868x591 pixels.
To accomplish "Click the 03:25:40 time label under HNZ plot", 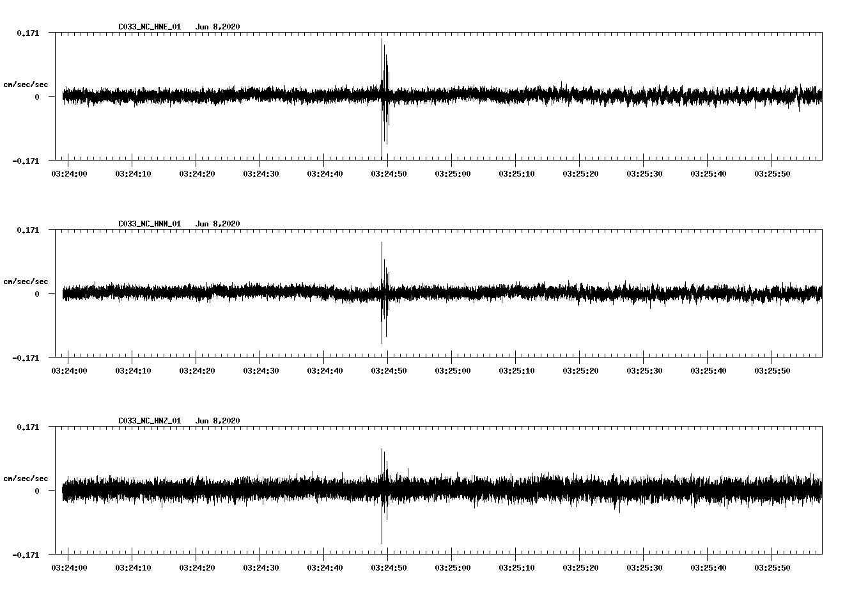I will pyautogui.click(x=708, y=568).
